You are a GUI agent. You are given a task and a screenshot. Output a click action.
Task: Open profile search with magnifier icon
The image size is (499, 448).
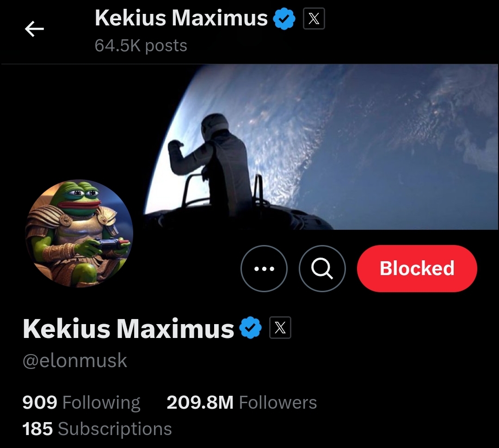pyautogui.click(x=322, y=269)
